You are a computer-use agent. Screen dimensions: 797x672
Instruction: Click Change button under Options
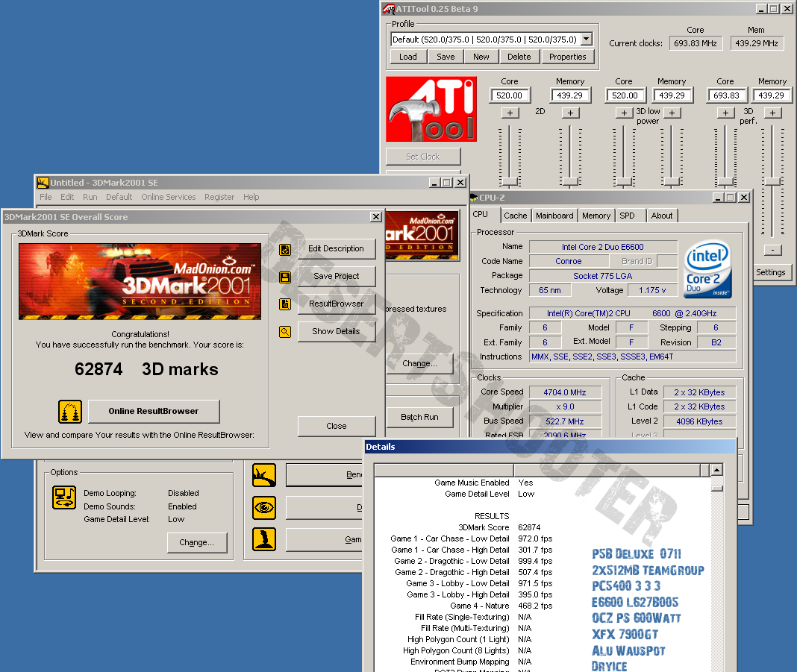point(197,542)
